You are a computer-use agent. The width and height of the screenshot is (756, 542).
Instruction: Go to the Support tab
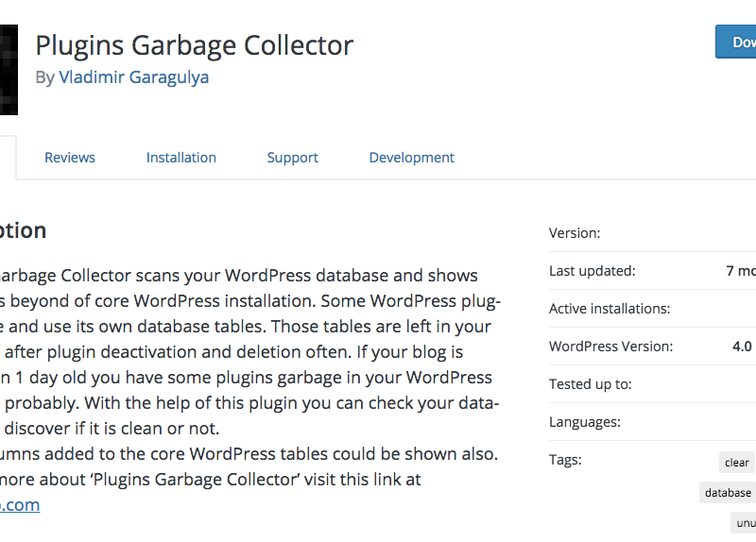pyautogui.click(x=293, y=158)
